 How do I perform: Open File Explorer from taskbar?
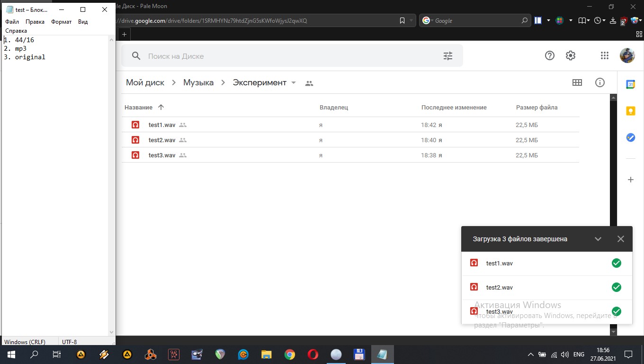pyautogui.click(x=267, y=355)
